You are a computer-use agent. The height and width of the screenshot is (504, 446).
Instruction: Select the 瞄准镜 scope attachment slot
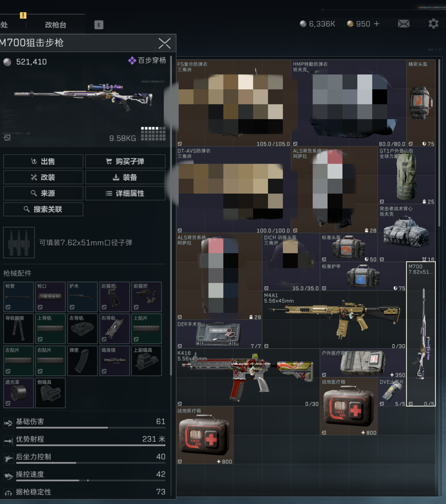(x=114, y=361)
